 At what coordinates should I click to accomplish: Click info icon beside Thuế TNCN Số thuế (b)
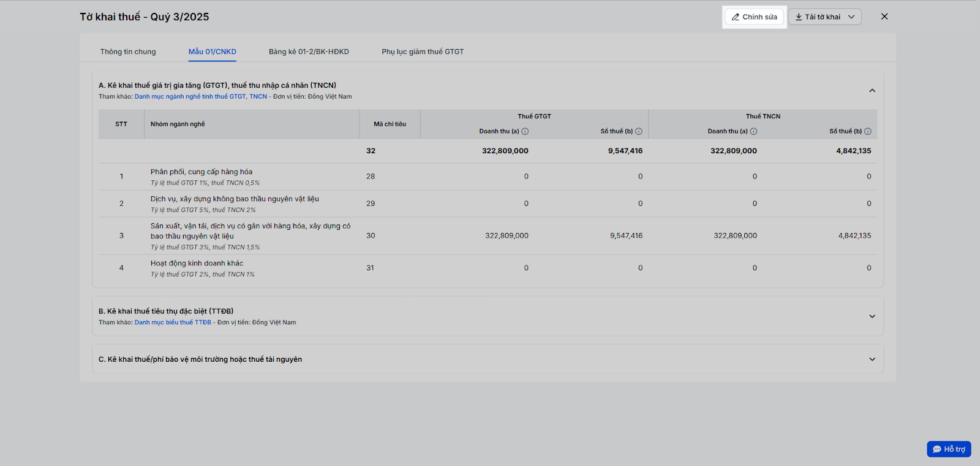click(x=867, y=131)
